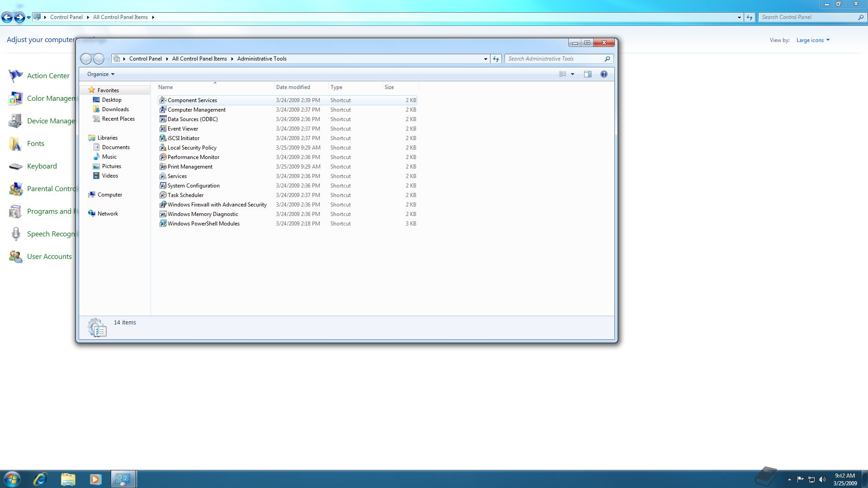Select the Print Management icon
The height and width of the screenshot is (488, 868).
[163, 167]
